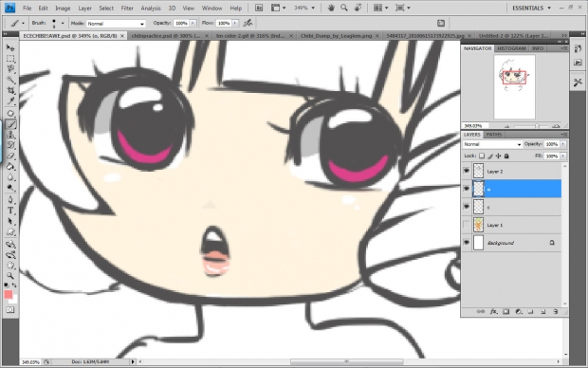
Task: Select the Type tool
Action: tap(10, 211)
